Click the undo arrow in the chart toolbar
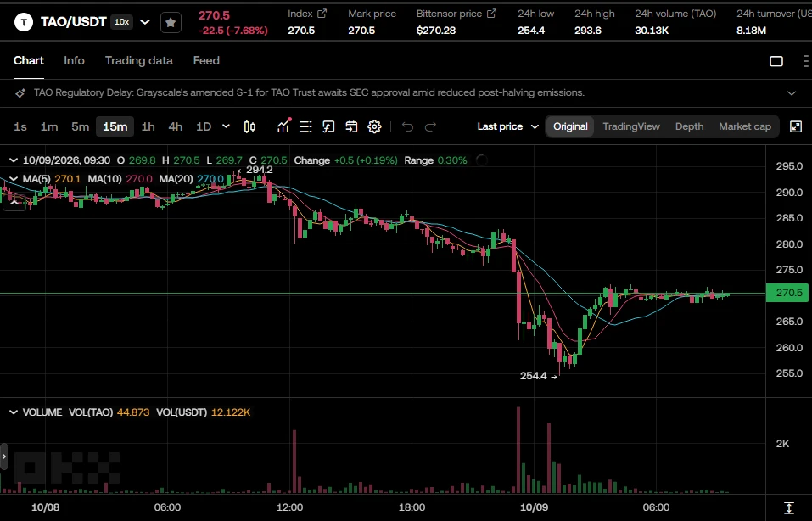The height and width of the screenshot is (521, 812). coord(407,127)
